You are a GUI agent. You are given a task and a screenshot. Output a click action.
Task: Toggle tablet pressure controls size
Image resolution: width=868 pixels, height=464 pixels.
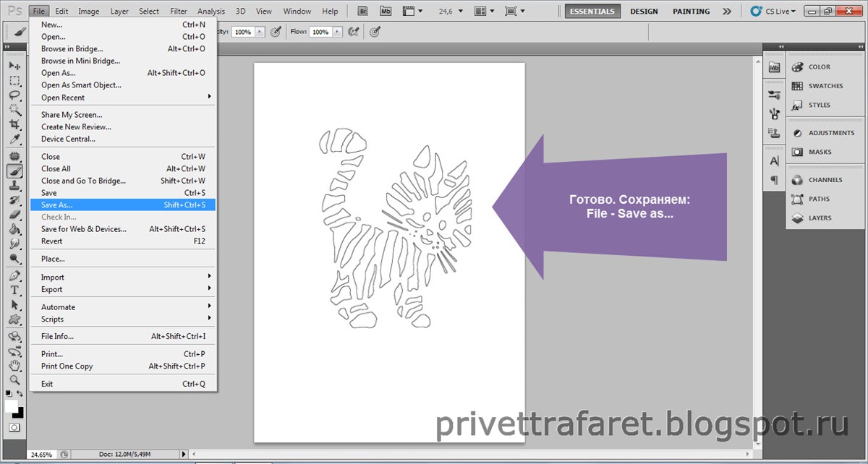[x=374, y=32]
